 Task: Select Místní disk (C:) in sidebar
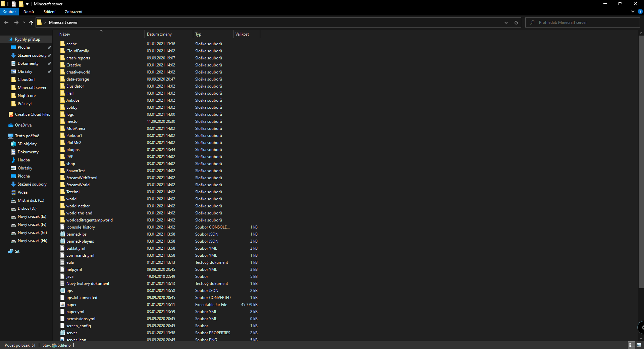[x=31, y=200]
